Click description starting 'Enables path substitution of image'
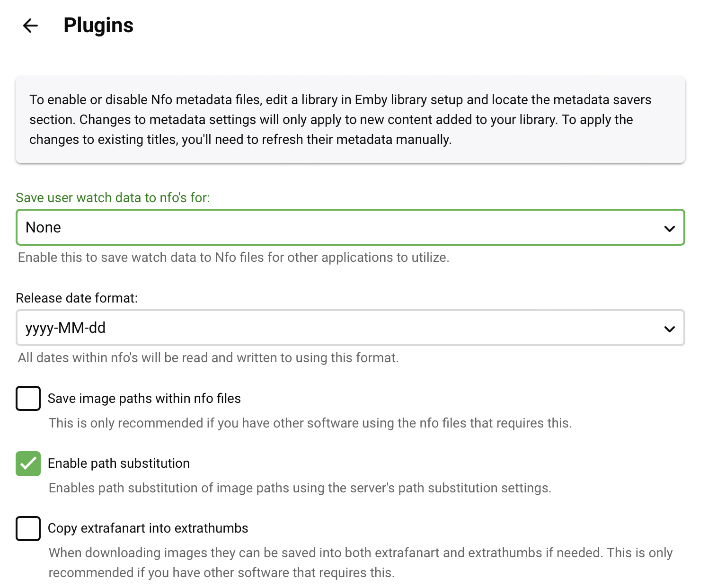The image size is (708, 588). click(x=300, y=488)
